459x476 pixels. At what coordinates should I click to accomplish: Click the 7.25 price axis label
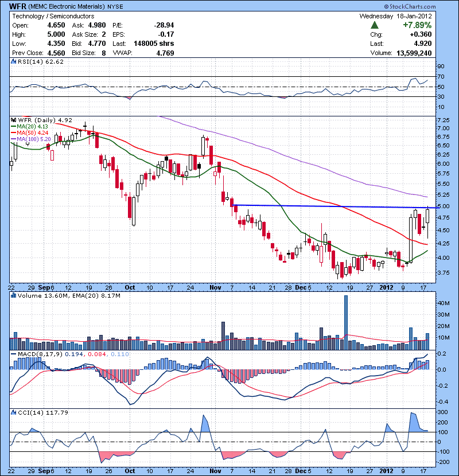coord(444,120)
